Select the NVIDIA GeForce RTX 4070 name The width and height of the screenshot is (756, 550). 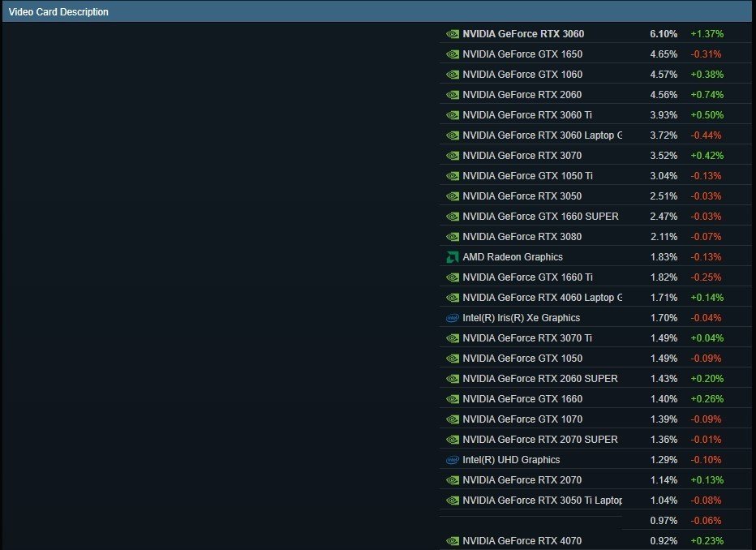[522, 541]
